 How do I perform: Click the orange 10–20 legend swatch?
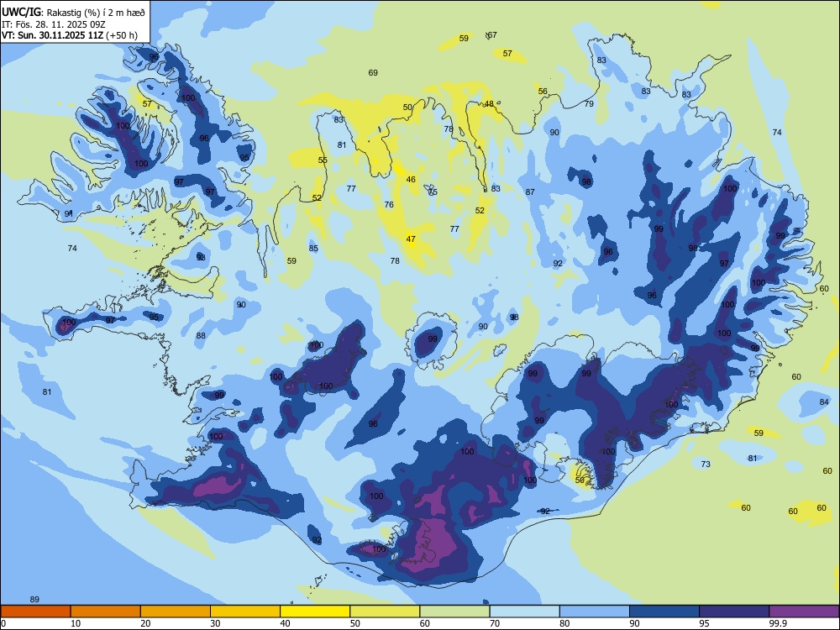click(x=106, y=612)
